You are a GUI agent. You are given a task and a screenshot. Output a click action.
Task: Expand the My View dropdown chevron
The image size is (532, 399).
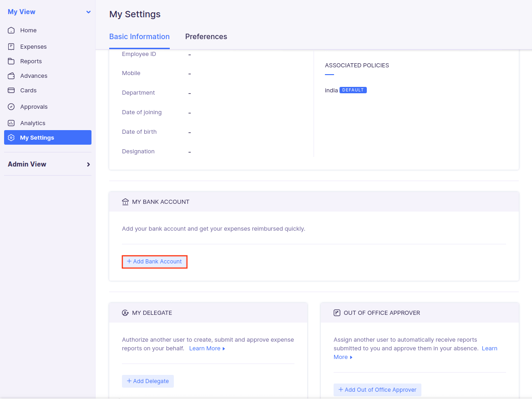click(x=88, y=12)
